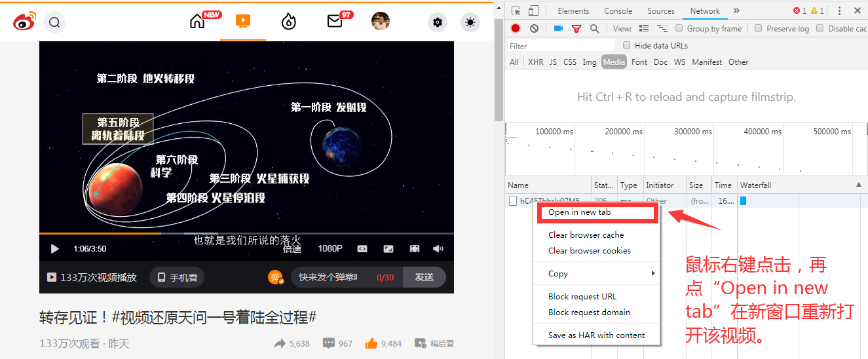The image size is (868, 359).
Task: Filter requests by XHR
Action: click(536, 62)
